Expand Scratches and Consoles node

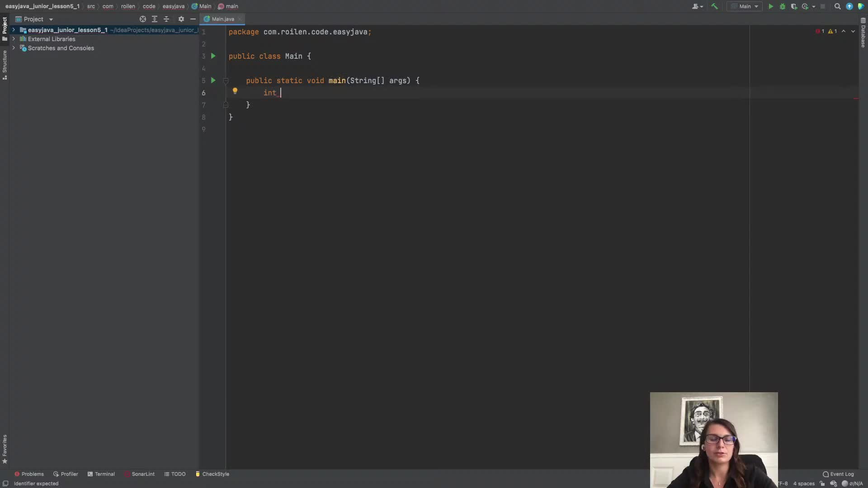coord(14,48)
